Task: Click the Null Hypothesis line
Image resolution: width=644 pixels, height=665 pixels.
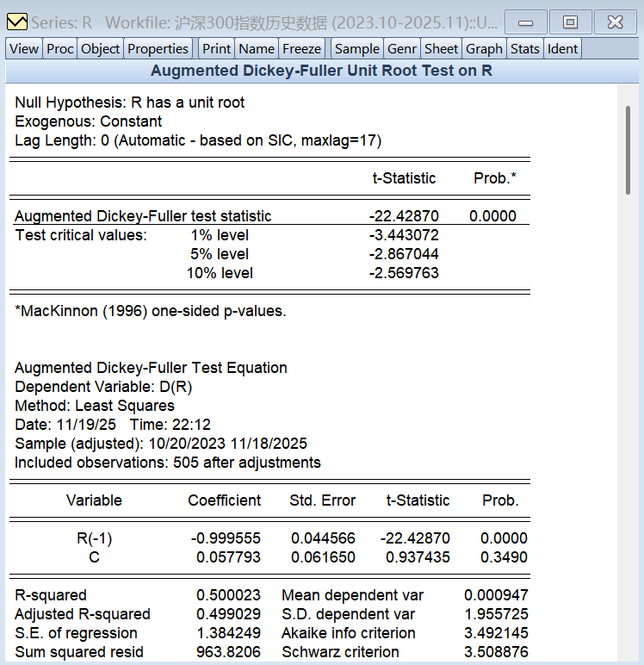Action: pos(130,103)
